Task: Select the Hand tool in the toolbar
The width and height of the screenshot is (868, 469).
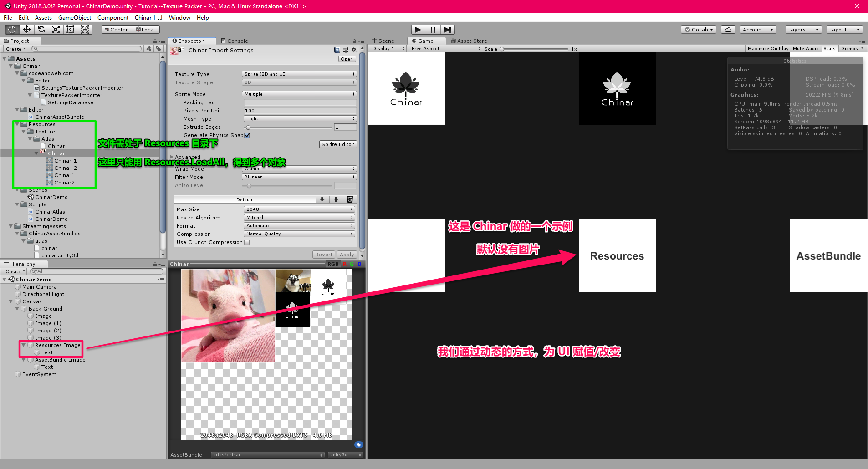Action: click(11, 29)
